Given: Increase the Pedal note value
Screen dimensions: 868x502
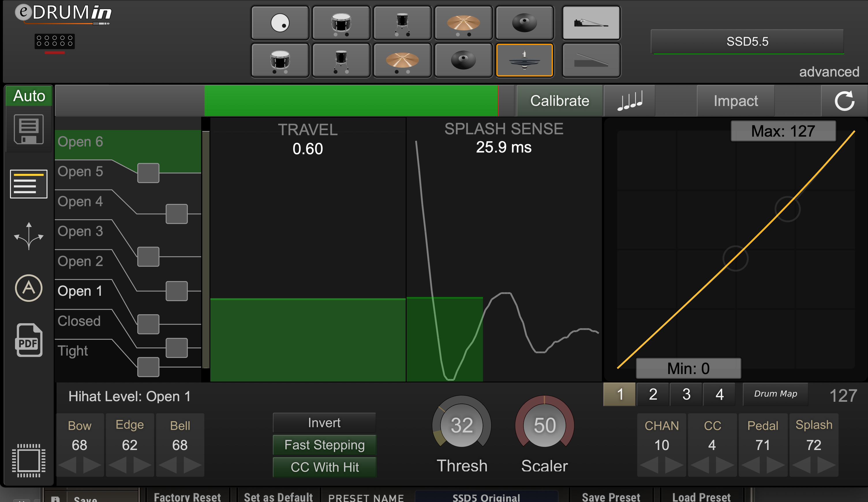Looking at the screenshot, I should 776,465.
